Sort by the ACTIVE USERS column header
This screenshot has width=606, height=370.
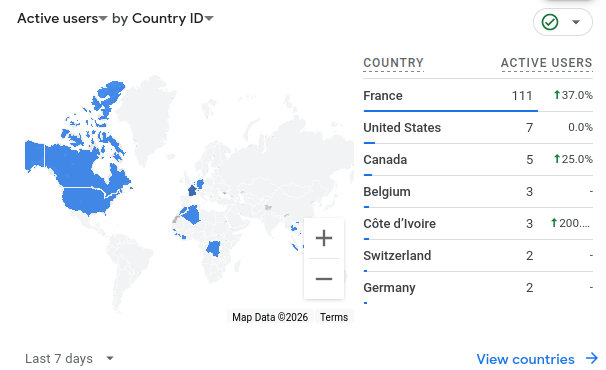546,63
